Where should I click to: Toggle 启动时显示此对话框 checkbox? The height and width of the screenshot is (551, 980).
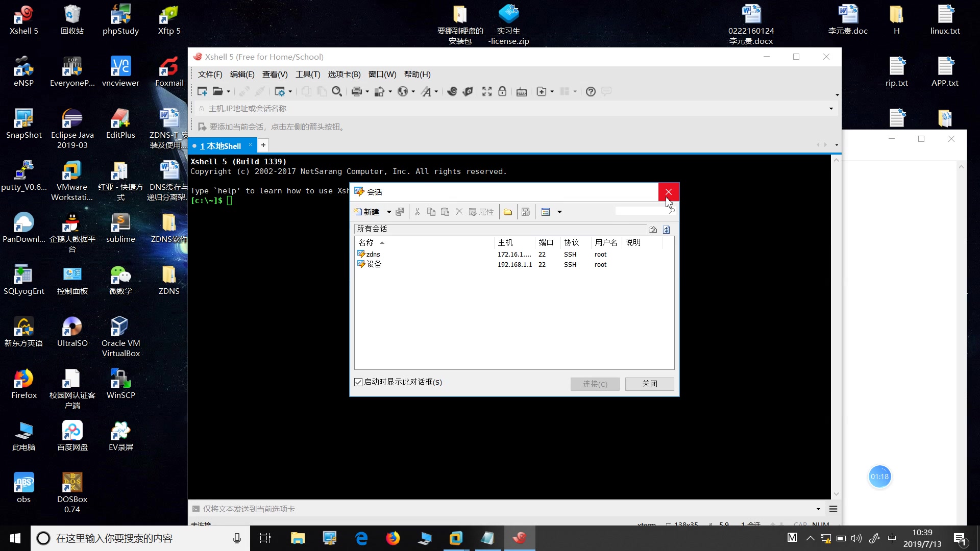click(x=358, y=382)
